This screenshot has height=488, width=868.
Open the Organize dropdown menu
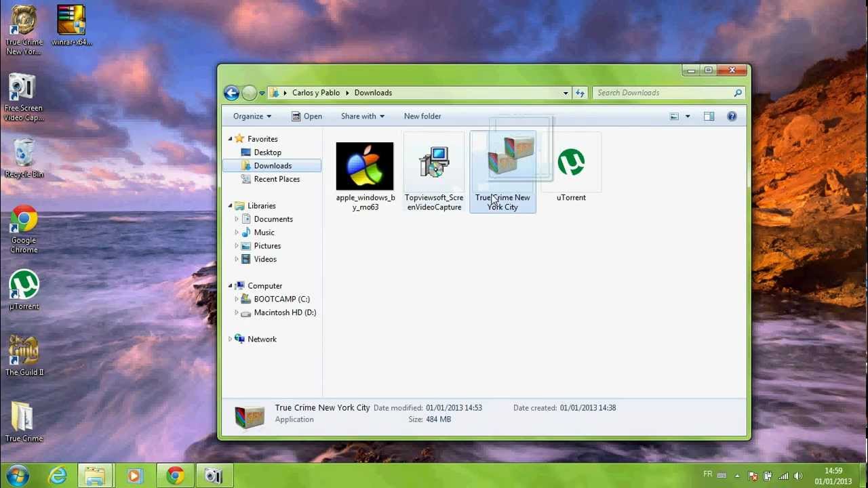[252, 117]
